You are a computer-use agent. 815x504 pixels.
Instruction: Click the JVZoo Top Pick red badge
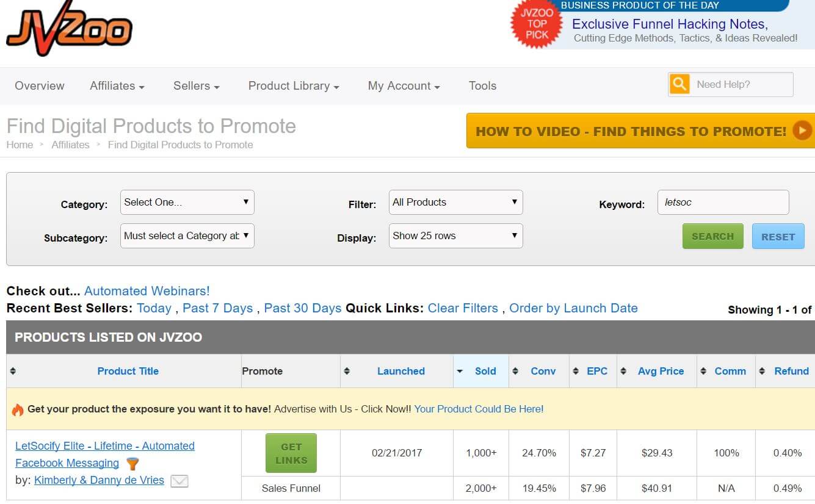pyautogui.click(x=537, y=24)
